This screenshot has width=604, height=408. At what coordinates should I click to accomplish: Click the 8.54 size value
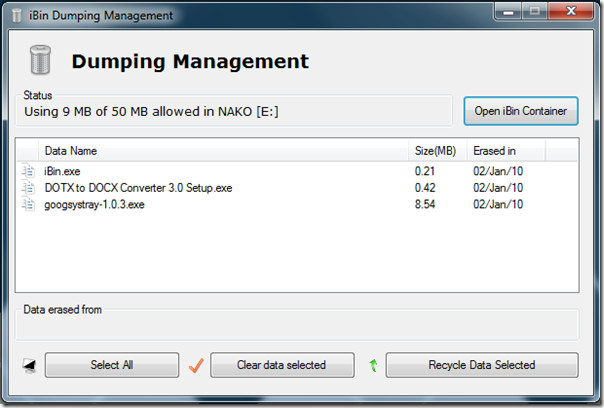click(425, 204)
